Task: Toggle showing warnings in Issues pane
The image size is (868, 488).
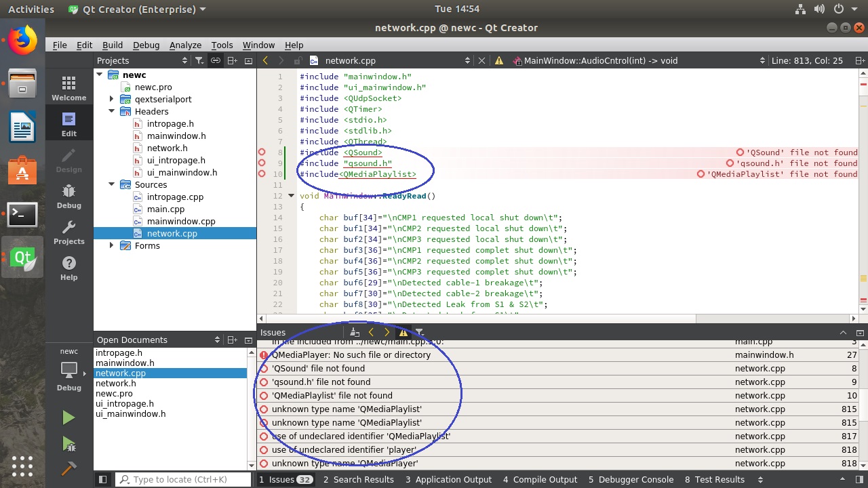Action: coord(403,332)
